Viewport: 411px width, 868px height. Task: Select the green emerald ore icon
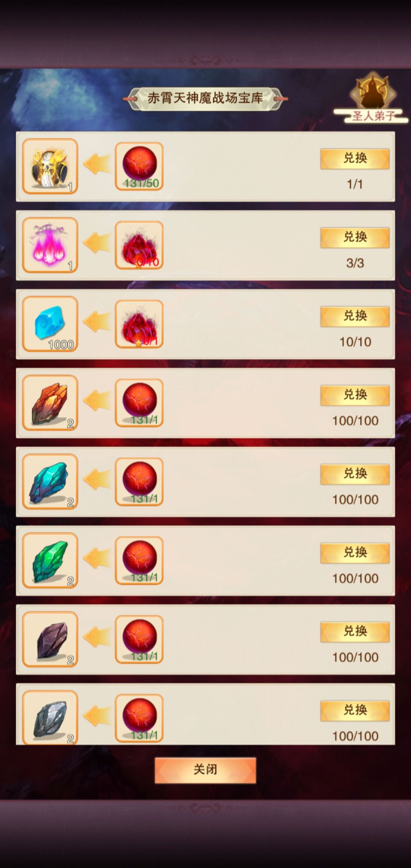pyautogui.click(x=50, y=560)
